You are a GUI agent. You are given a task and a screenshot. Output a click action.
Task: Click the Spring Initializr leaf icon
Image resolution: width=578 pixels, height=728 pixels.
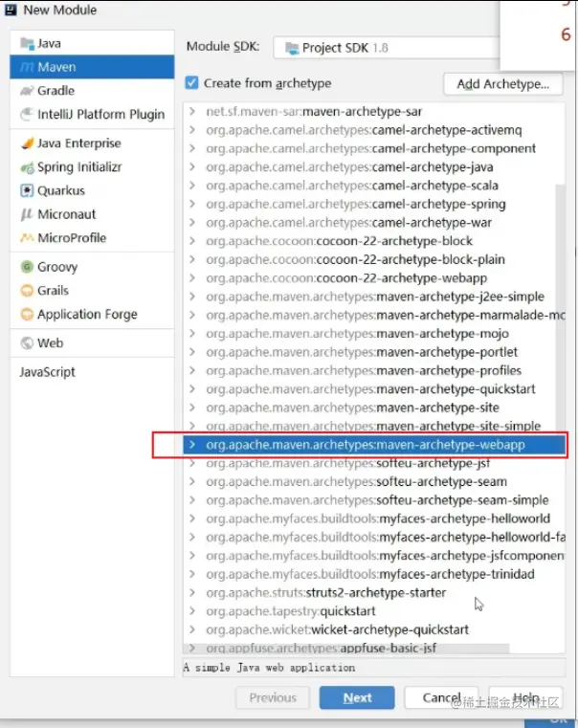click(27, 167)
